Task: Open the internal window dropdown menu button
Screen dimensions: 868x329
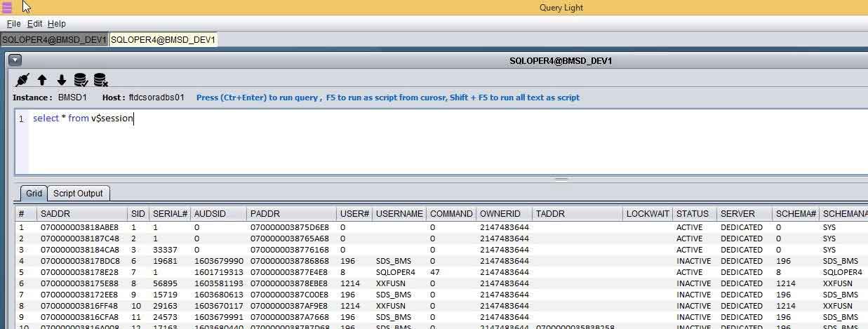Action: pos(15,61)
